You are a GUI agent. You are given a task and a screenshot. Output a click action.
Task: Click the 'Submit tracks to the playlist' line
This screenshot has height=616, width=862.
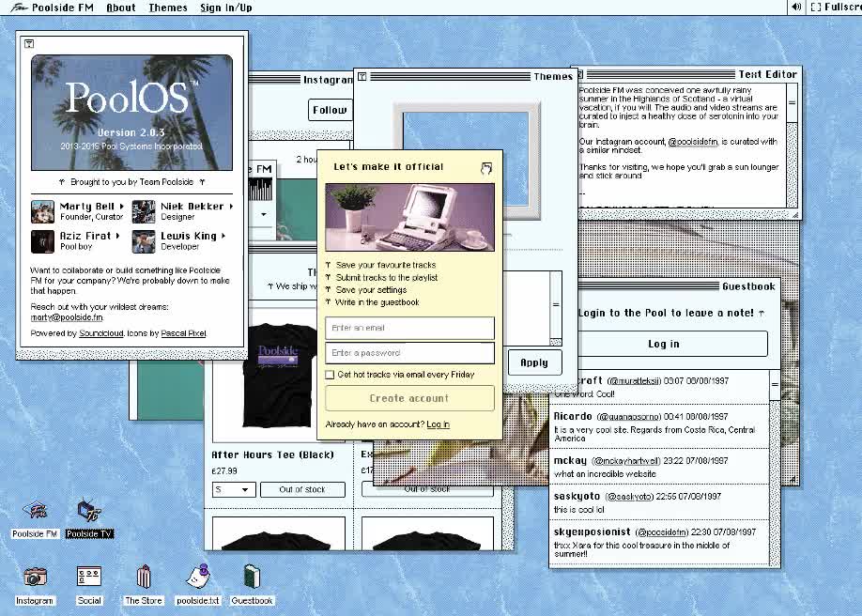pyautogui.click(x=387, y=278)
